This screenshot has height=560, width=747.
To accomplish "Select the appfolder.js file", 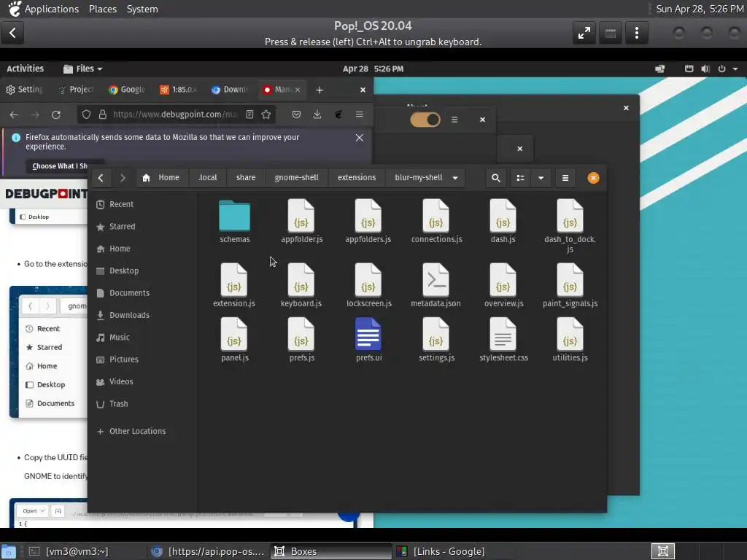I will click(301, 221).
